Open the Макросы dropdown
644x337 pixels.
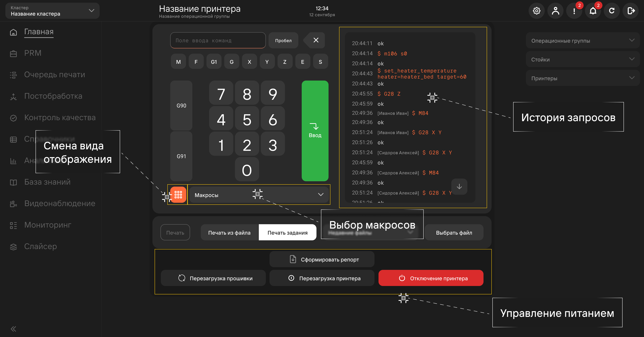point(259,195)
